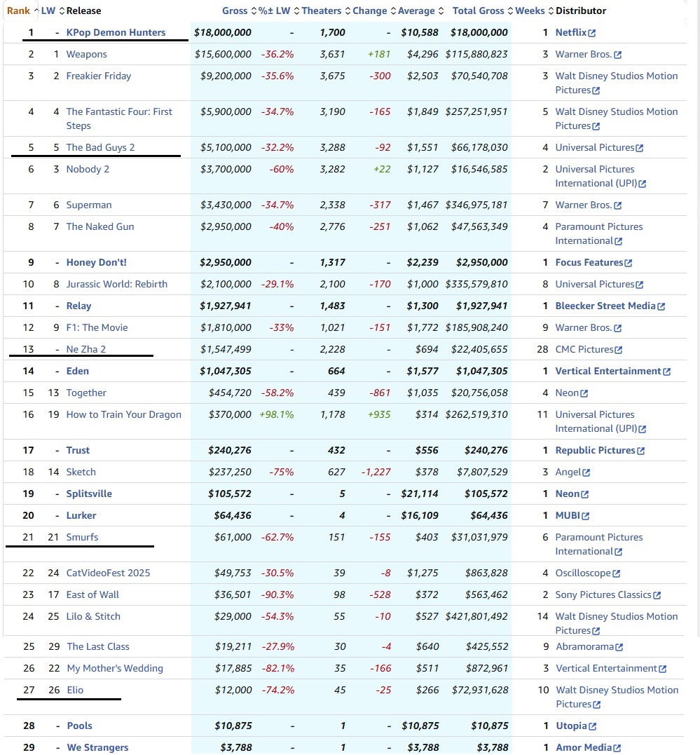
Task: Click the $18,000,000 gross for KPop Demon Hunters
Action: pyautogui.click(x=222, y=32)
